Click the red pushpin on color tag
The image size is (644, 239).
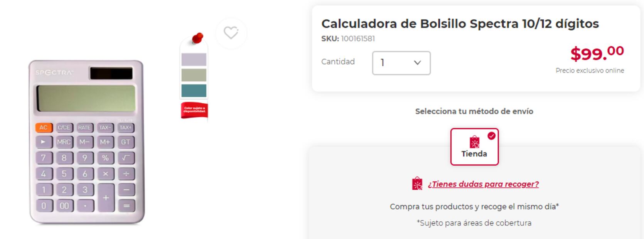197,38
